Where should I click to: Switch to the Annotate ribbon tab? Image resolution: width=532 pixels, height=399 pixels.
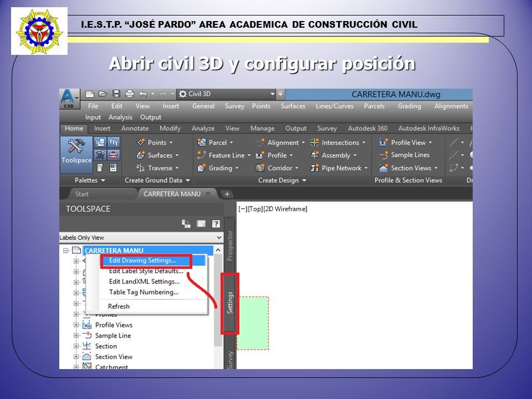[135, 129]
